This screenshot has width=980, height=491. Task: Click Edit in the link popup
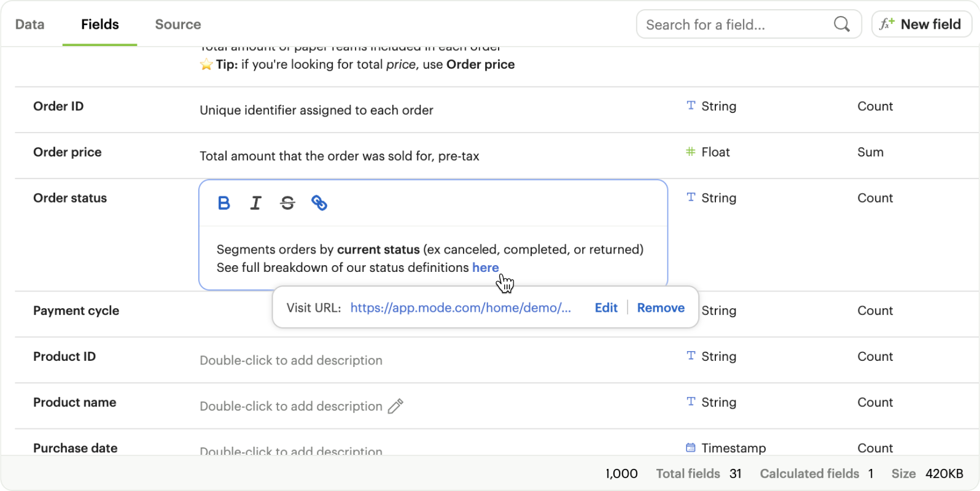coord(606,308)
